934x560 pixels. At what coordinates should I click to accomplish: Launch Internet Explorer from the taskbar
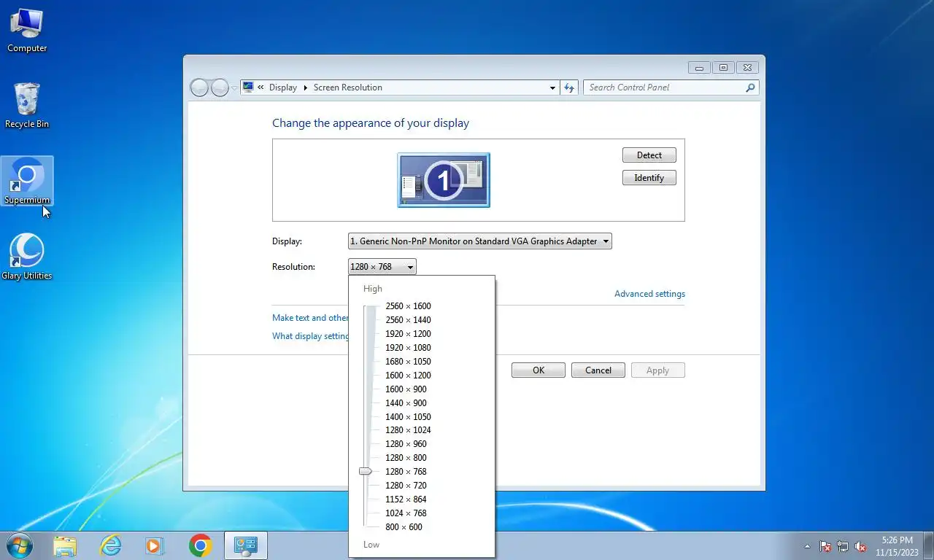coord(110,545)
